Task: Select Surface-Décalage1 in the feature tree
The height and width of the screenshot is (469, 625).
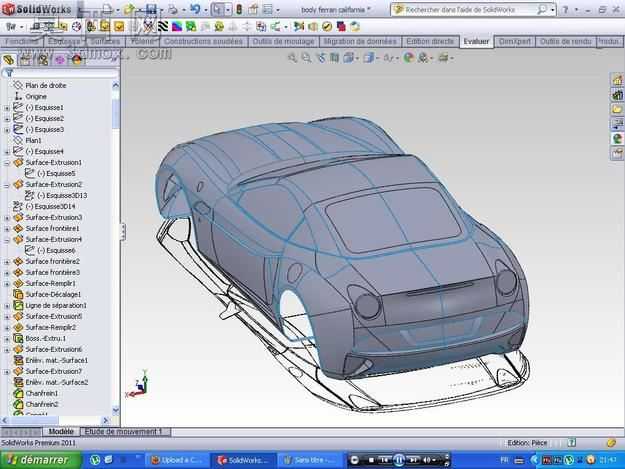Action: pos(53,294)
